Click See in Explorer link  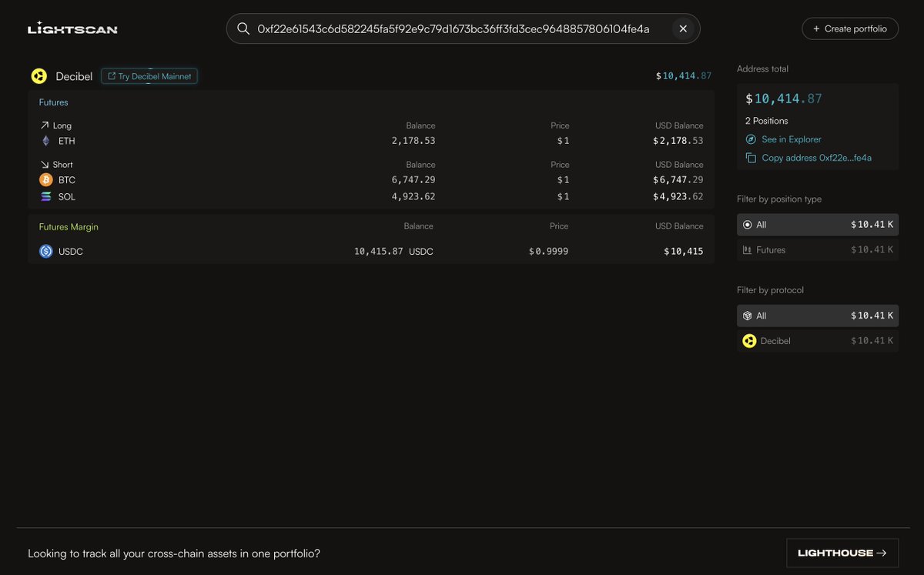click(792, 139)
